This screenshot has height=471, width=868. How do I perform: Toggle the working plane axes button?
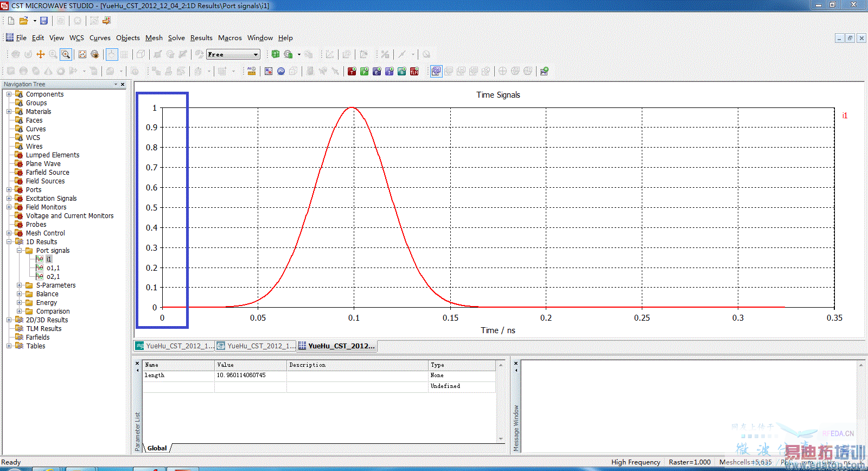click(x=112, y=54)
